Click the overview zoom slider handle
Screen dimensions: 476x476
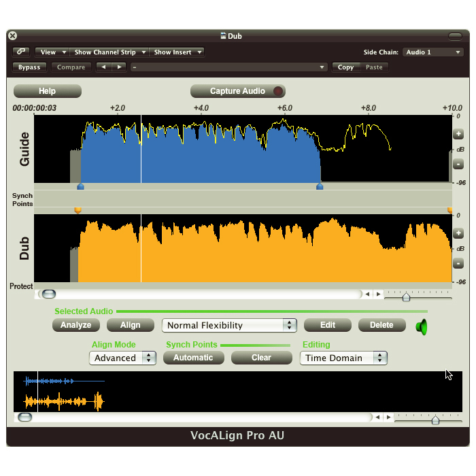(x=435, y=420)
